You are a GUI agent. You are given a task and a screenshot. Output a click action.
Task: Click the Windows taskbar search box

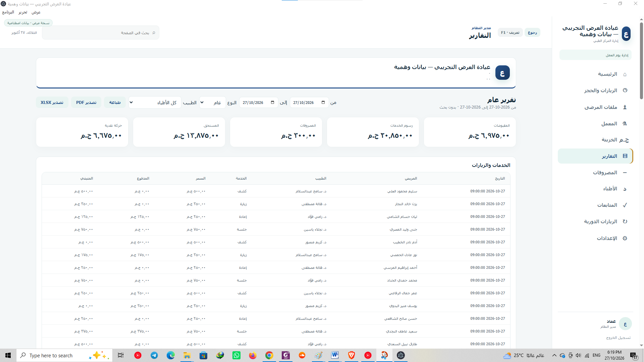[x=64, y=355]
